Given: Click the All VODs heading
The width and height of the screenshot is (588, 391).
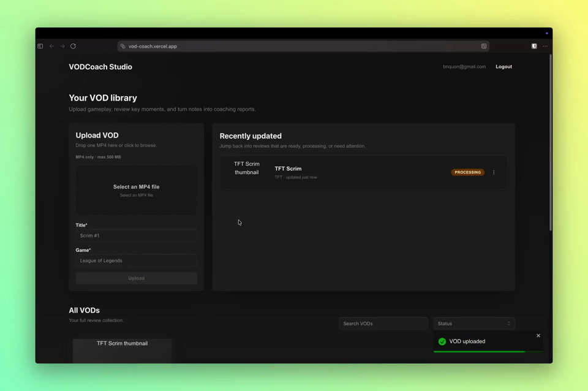Looking at the screenshot, I should (x=84, y=310).
